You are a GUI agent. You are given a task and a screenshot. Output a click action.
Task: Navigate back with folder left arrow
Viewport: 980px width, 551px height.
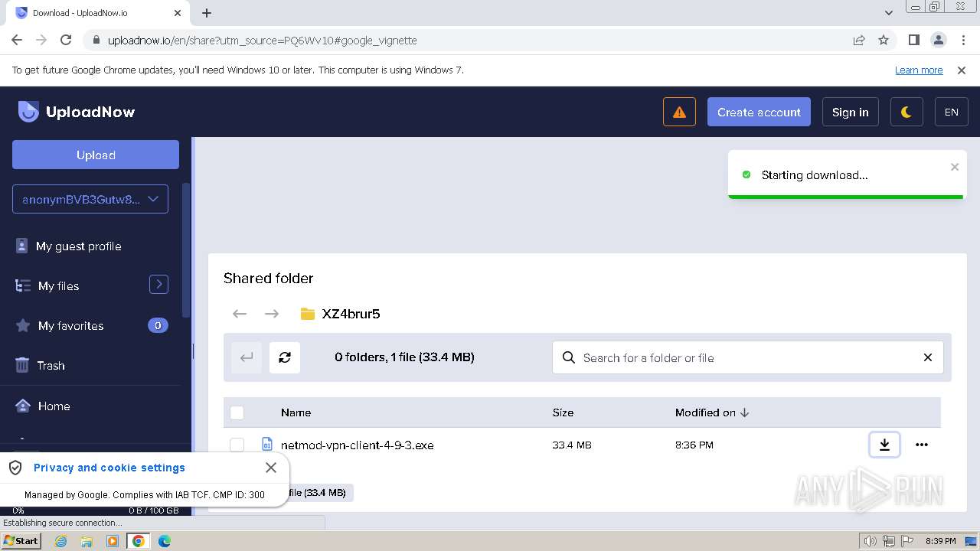pyautogui.click(x=240, y=314)
